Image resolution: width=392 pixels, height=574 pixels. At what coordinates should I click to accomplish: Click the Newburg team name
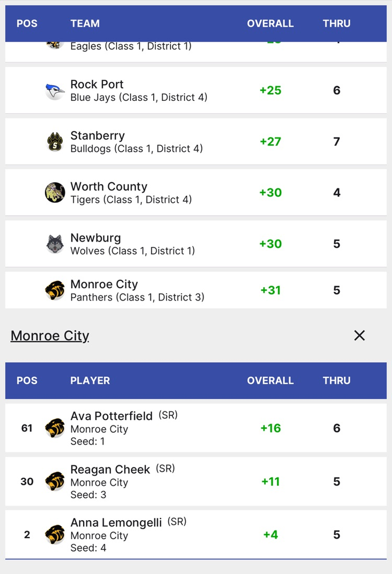[95, 238]
